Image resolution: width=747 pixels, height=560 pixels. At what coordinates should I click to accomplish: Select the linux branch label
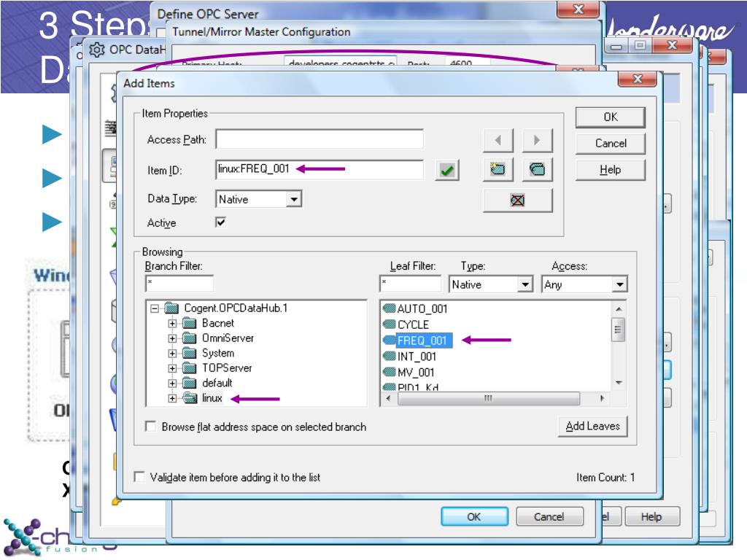(x=212, y=398)
